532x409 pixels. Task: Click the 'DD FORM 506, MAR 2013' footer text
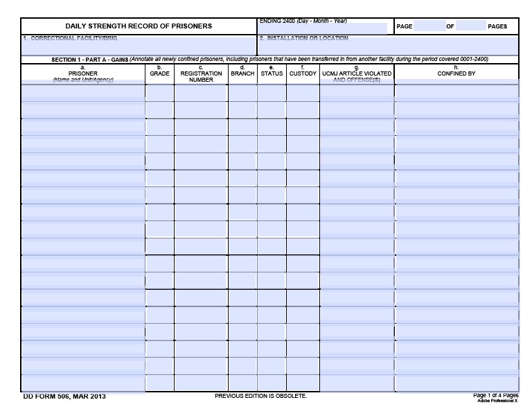point(64,397)
